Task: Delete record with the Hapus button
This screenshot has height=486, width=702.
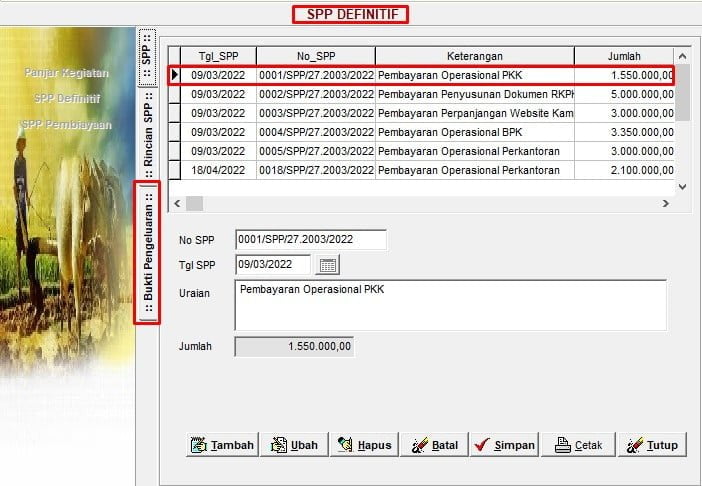Action: pyautogui.click(x=365, y=445)
